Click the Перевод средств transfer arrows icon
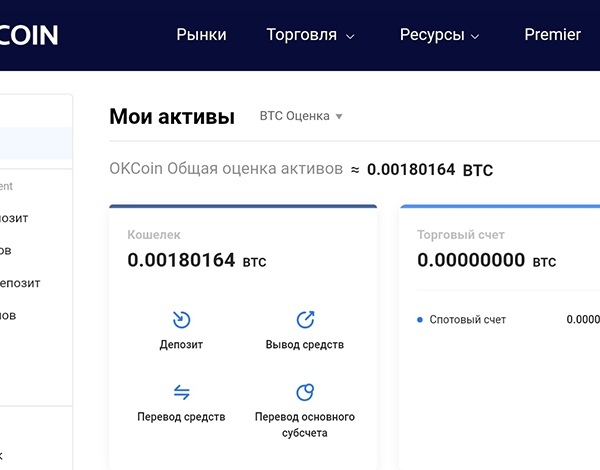Image resolution: width=600 pixels, height=470 pixels. point(181,392)
